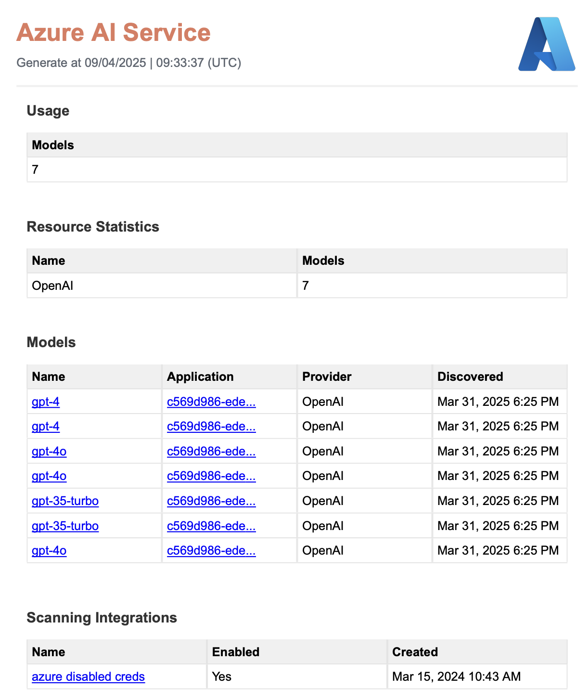Viewport: 588px width, 700px height.
Task: Click the Provider column header
Action: [x=327, y=376]
